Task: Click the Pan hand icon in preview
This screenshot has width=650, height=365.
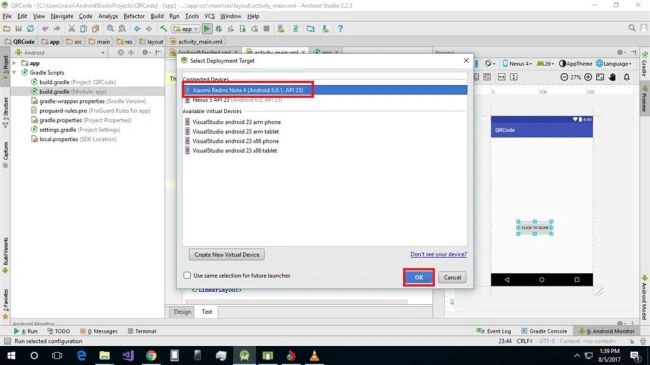Action: tap(612, 77)
